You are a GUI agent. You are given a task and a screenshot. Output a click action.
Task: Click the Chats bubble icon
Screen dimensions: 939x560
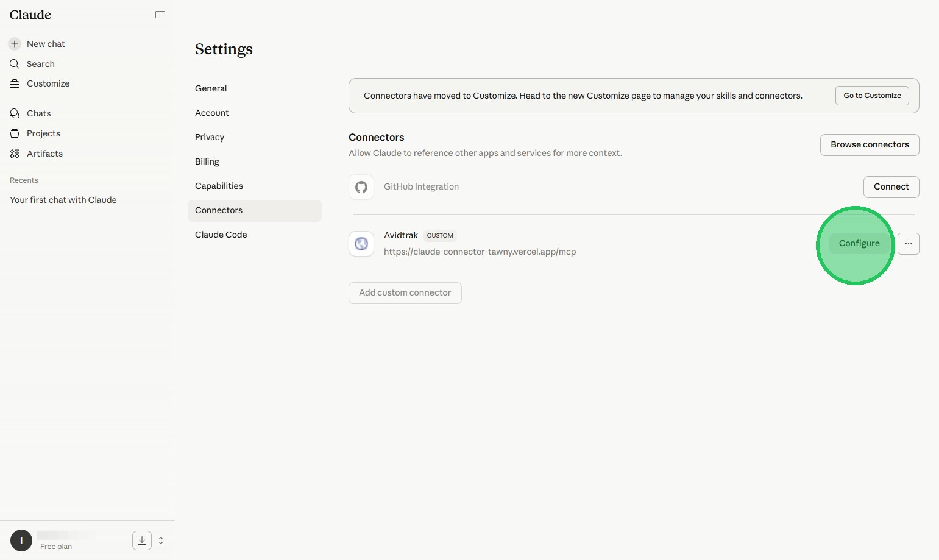[15, 113]
